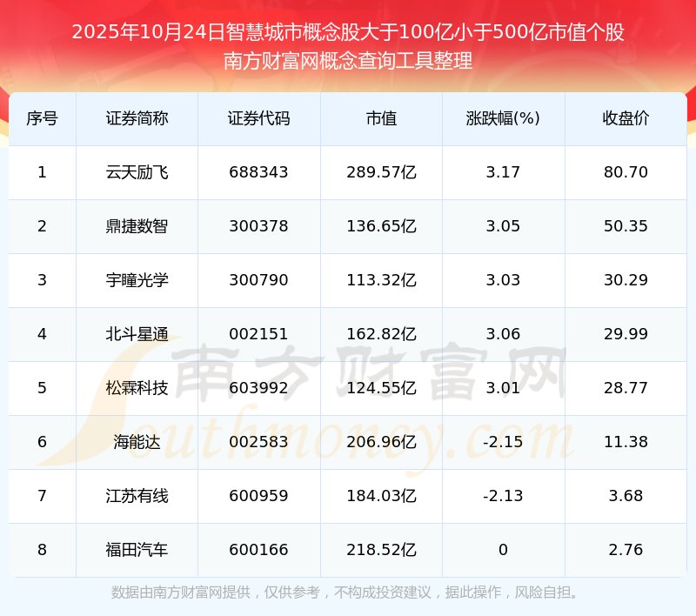
Task: Click 福田汽车 change percentage 0
Action: coord(503,550)
